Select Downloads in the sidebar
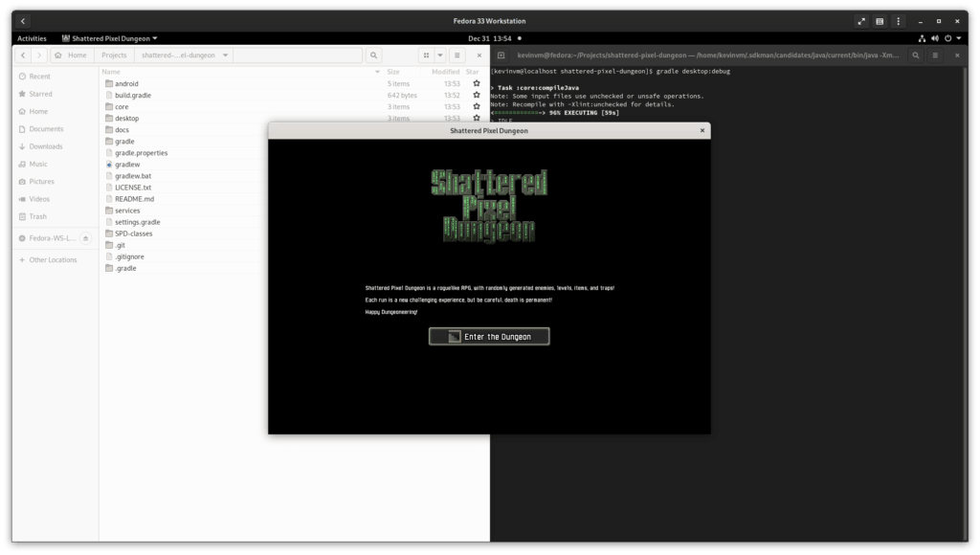The width and height of the screenshot is (980, 555). point(46,146)
